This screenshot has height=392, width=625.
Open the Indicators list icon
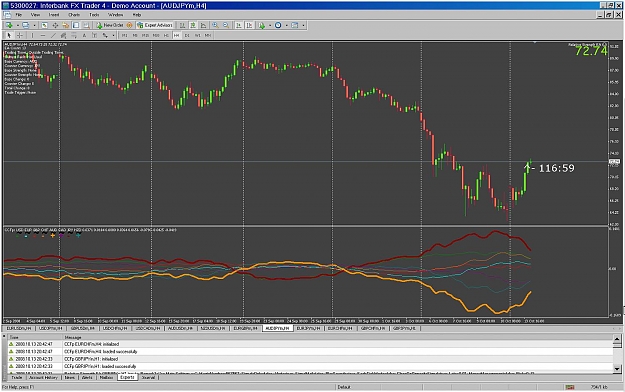pos(262,25)
